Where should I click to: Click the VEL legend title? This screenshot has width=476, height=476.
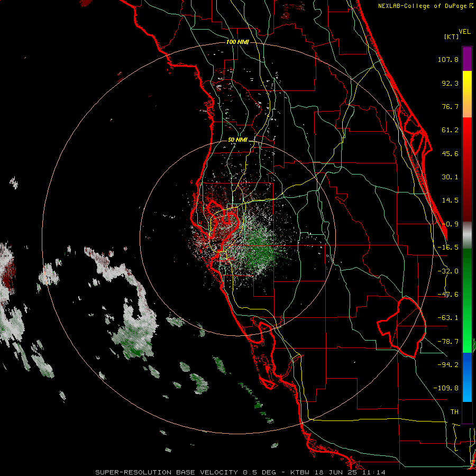coord(465,32)
